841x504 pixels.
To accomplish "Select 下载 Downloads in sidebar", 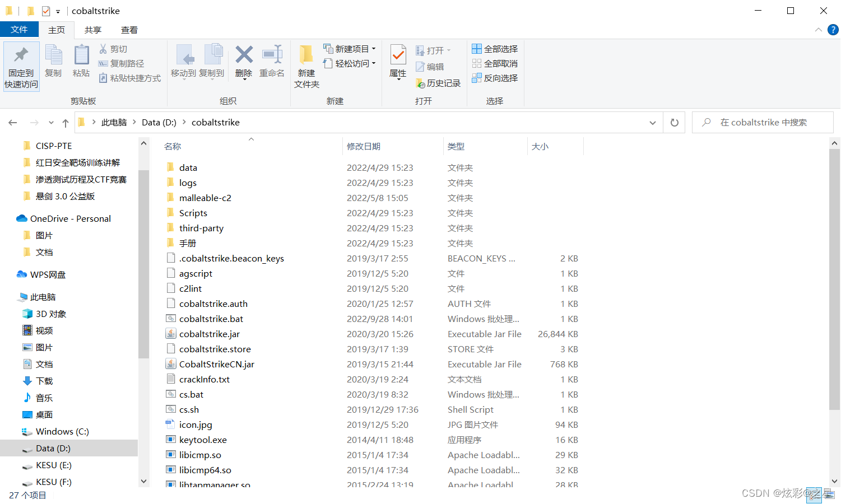I will pyautogui.click(x=44, y=381).
